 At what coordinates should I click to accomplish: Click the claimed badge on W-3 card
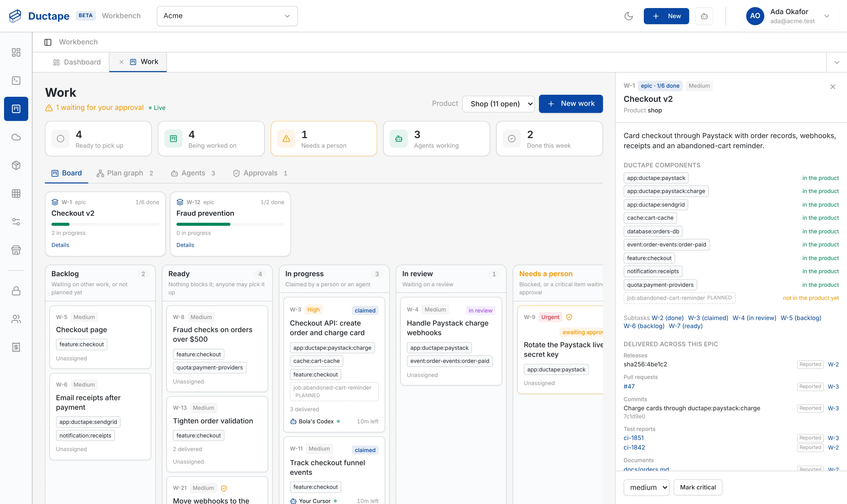[x=365, y=310]
